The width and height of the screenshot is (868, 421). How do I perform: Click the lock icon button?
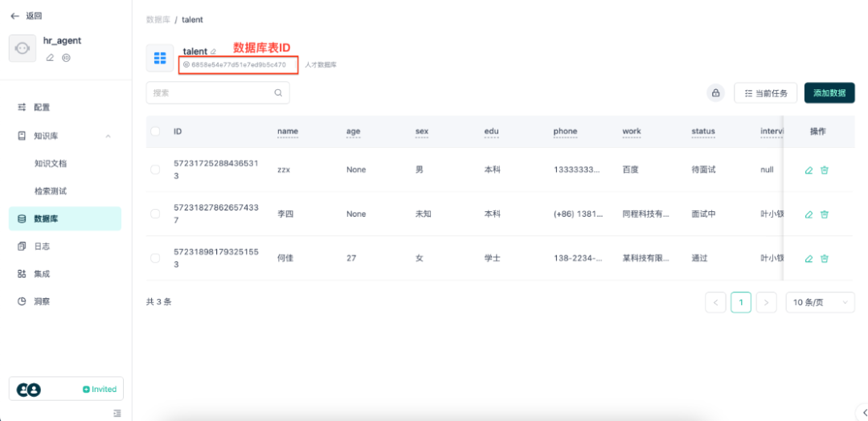pos(716,93)
